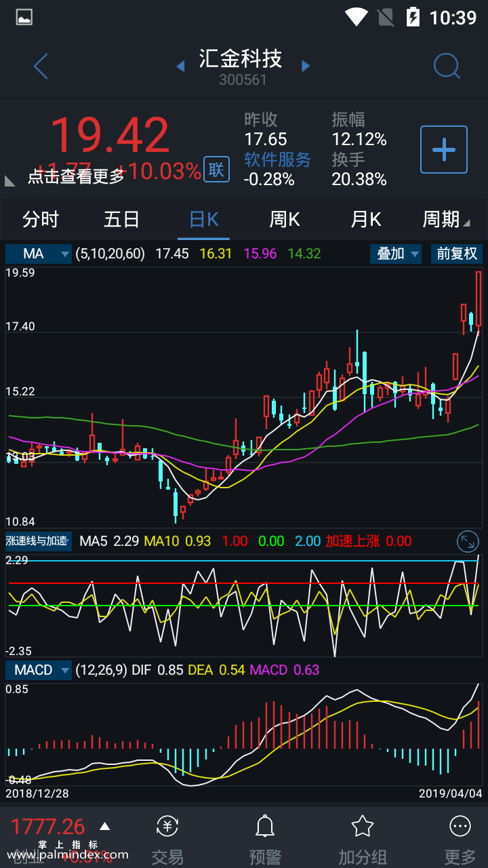Tap green MA60 value 14.32

304,254
